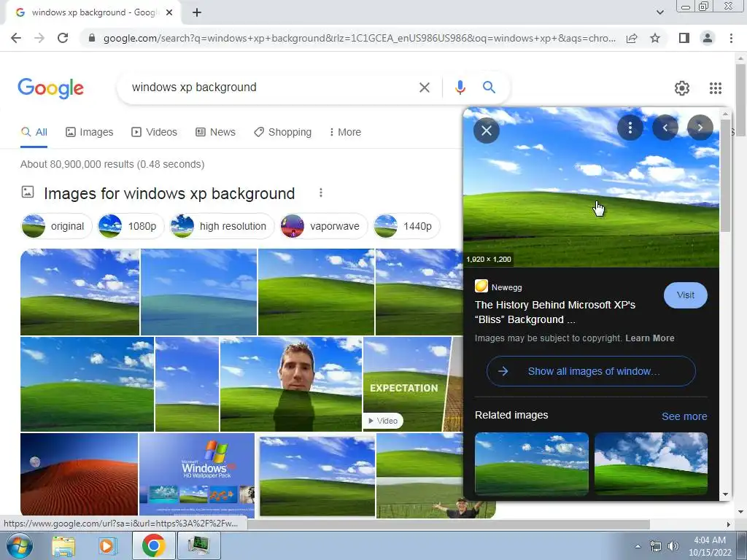Switch to the Shopping tab
Image resolution: width=747 pixels, height=560 pixels.
click(282, 133)
